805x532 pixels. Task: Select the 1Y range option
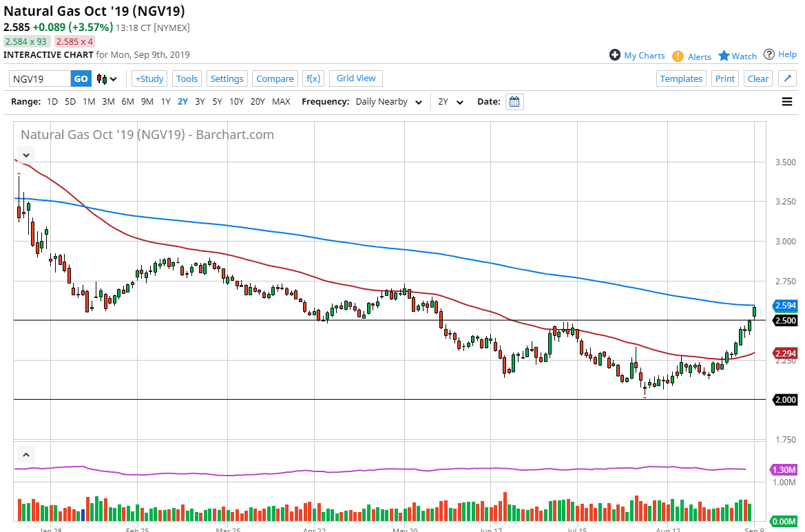(165, 102)
